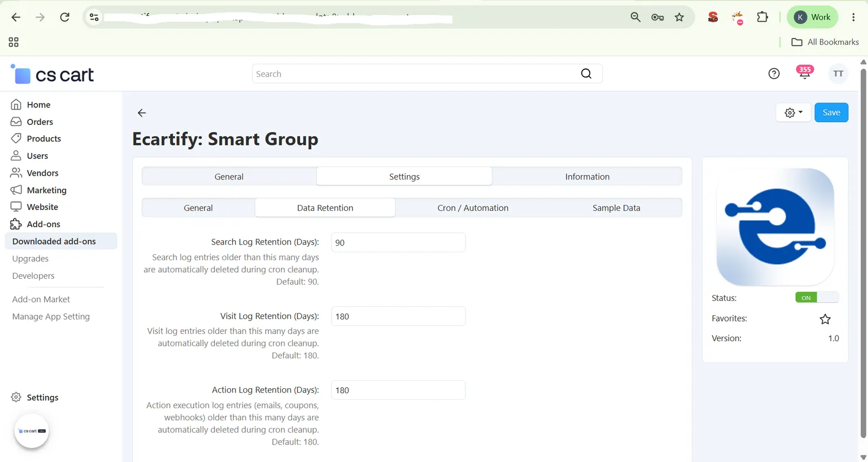Click the CS-Cart logo
868x462 pixels.
(52, 74)
